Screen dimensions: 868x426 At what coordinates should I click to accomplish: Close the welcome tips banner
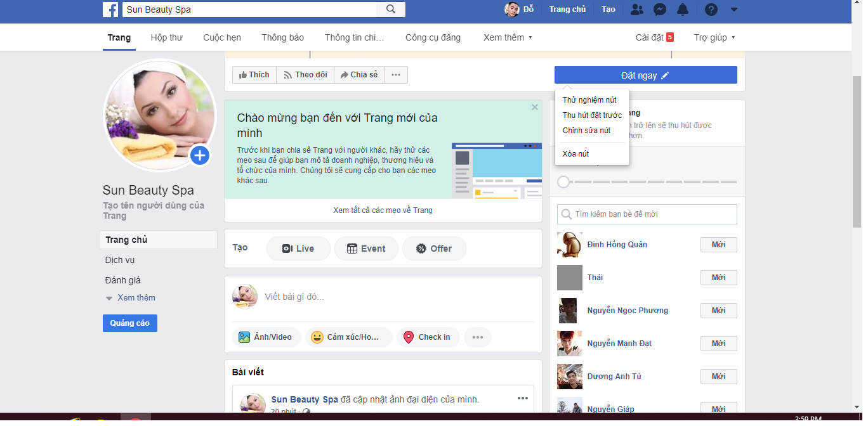pos(535,107)
